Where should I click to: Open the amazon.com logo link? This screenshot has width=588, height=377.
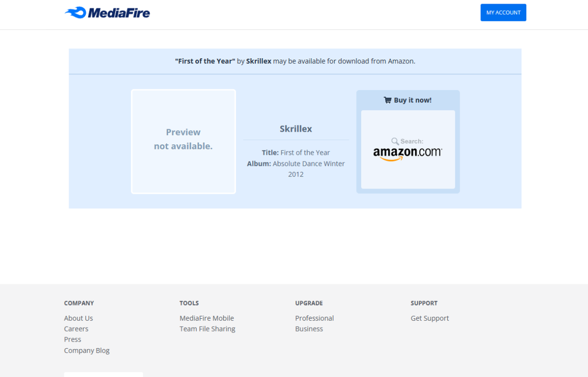(407, 153)
